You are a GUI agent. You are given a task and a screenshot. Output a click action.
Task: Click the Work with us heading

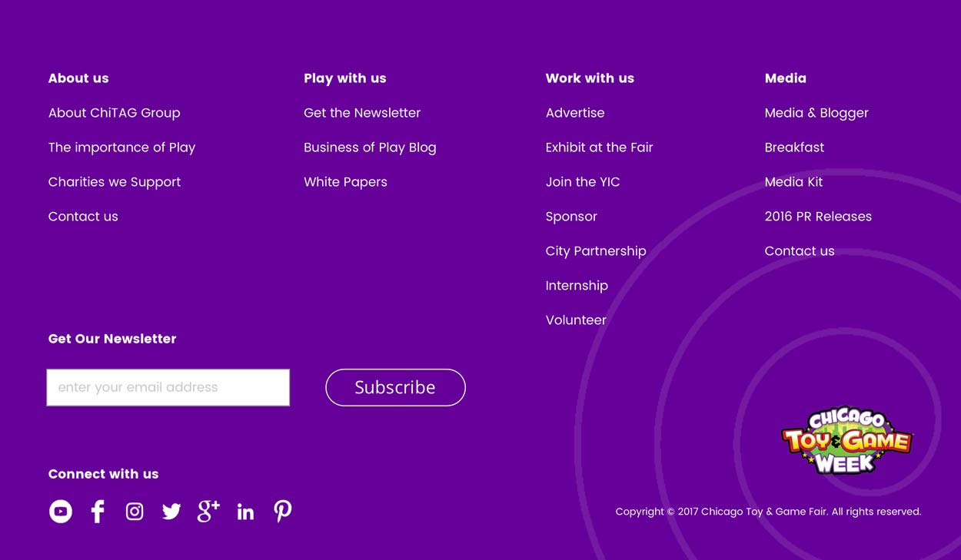[590, 78]
